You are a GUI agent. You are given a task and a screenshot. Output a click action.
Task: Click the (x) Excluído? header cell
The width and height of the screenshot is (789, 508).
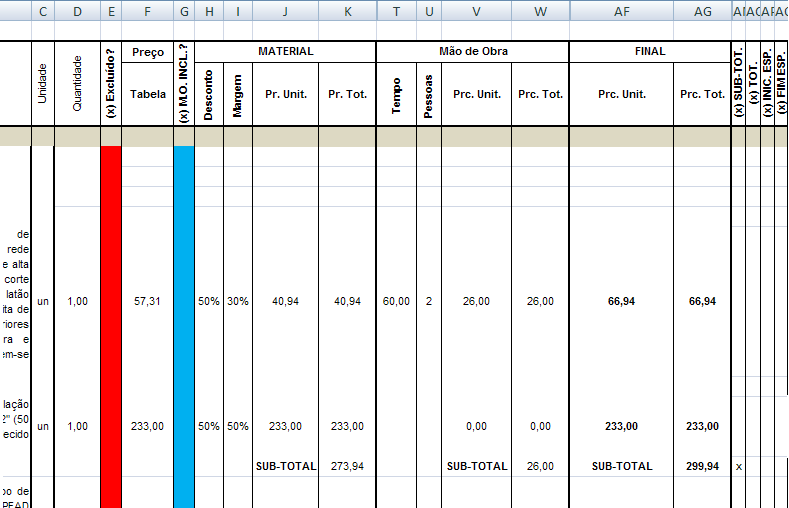[x=111, y=83]
